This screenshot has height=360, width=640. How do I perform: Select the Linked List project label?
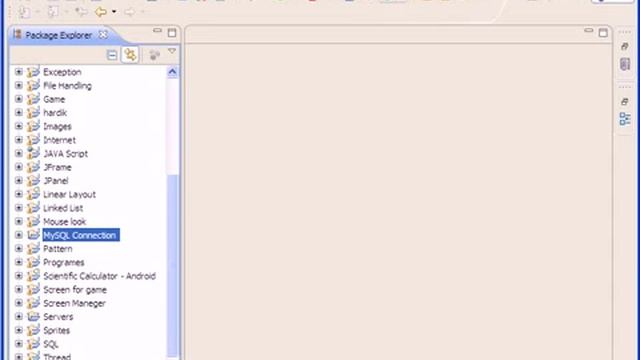pyautogui.click(x=63, y=208)
